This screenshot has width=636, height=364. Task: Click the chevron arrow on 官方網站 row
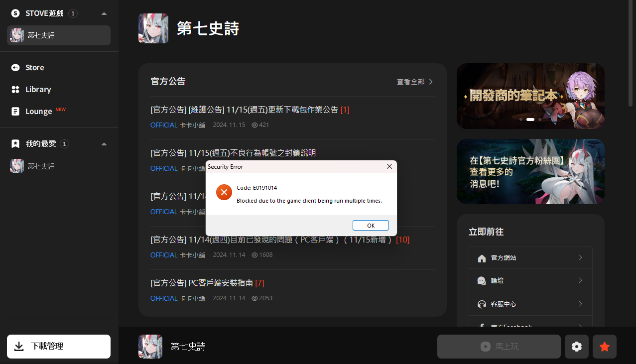pos(580,257)
